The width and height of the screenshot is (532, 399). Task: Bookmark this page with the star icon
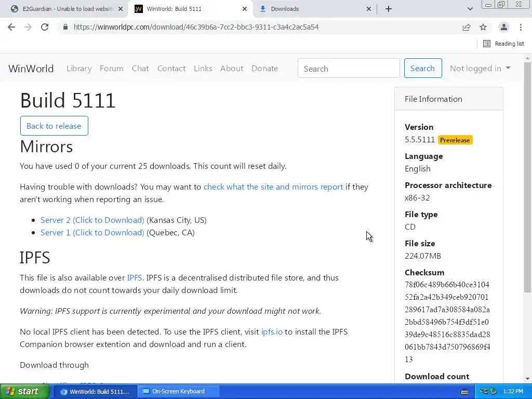click(x=483, y=27)
